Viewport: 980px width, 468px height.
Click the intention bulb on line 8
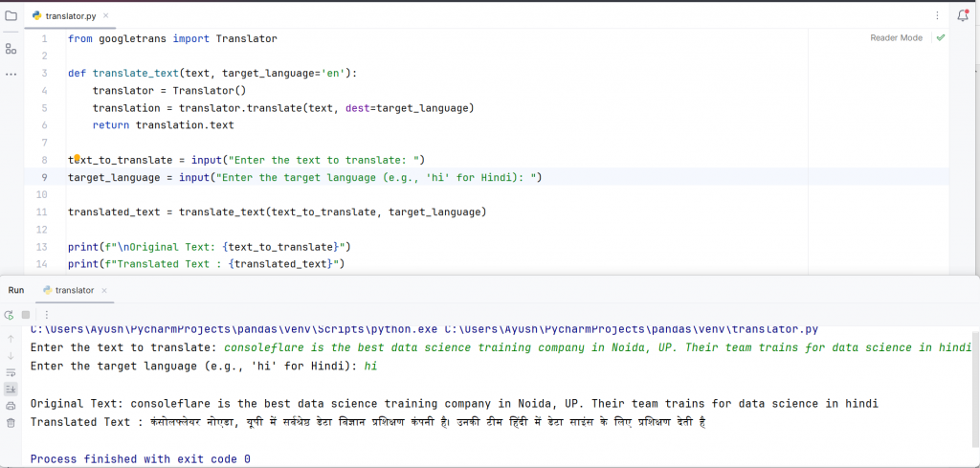pyautogui.click(x=77, y=159)
